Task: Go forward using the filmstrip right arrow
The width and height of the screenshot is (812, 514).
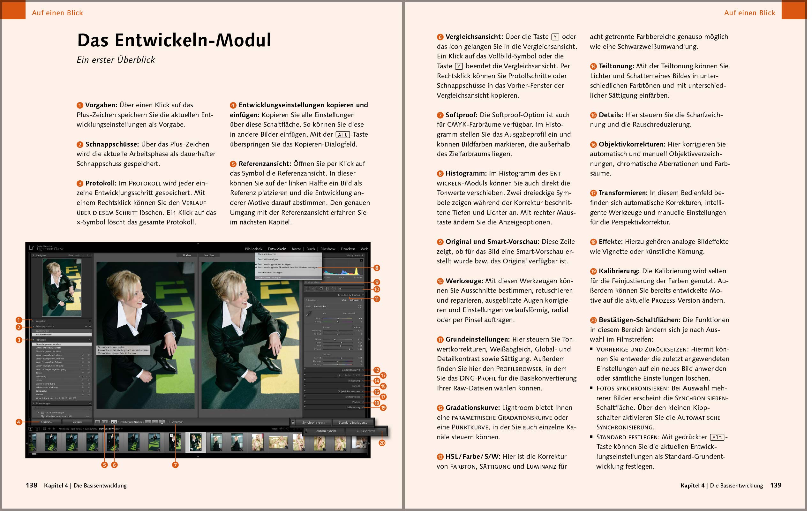Action: tap(54, 429)
